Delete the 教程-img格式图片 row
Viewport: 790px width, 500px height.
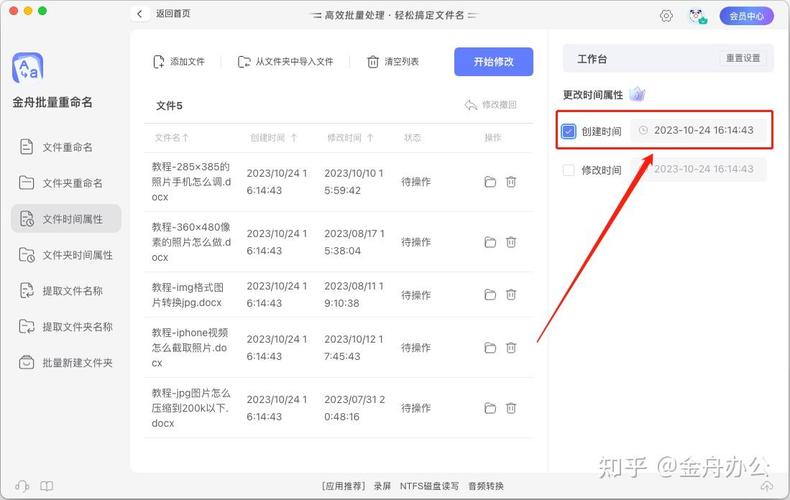coord(511,295)
